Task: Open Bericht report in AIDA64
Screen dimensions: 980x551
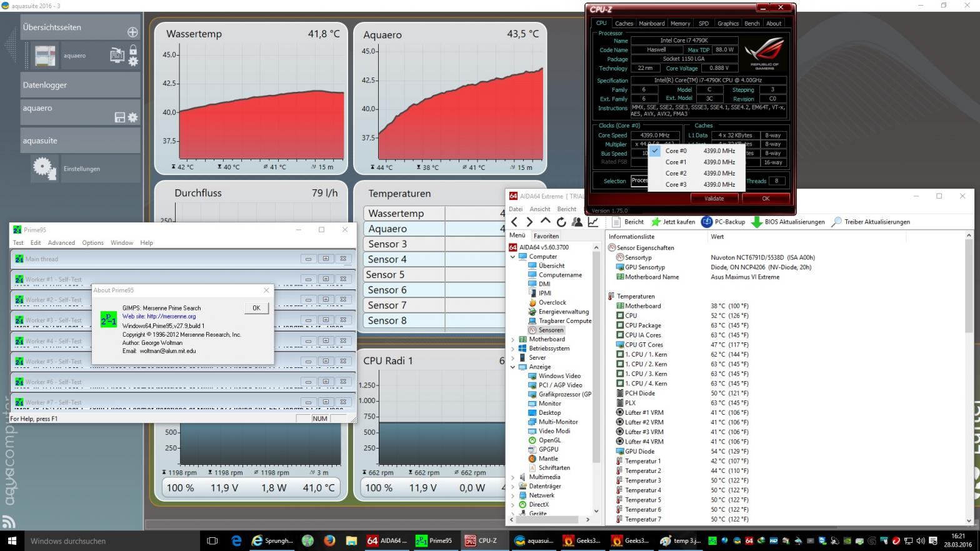Action: pos(627,222)
